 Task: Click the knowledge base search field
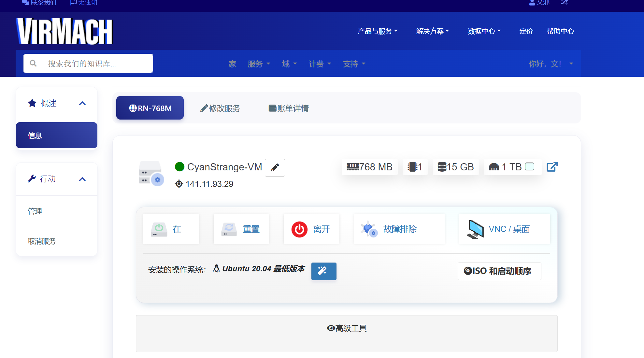tap(94, 64)
